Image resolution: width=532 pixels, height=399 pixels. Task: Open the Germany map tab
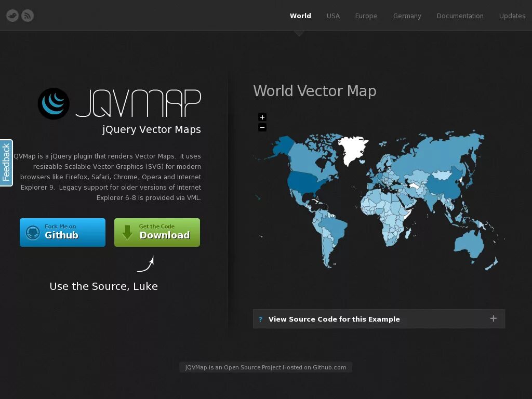pyautogui.click(x=407, y=16)
